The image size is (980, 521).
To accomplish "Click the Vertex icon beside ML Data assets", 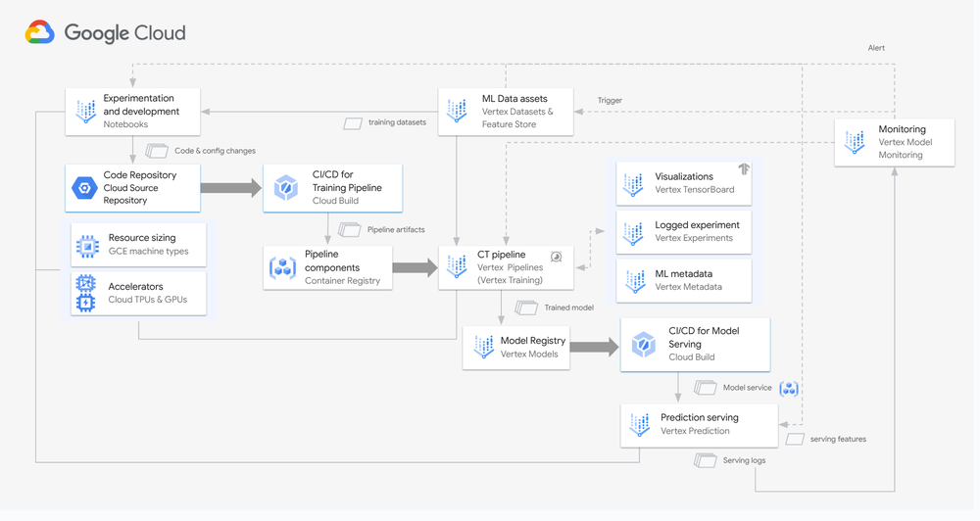I will click(x=457, y=112).
